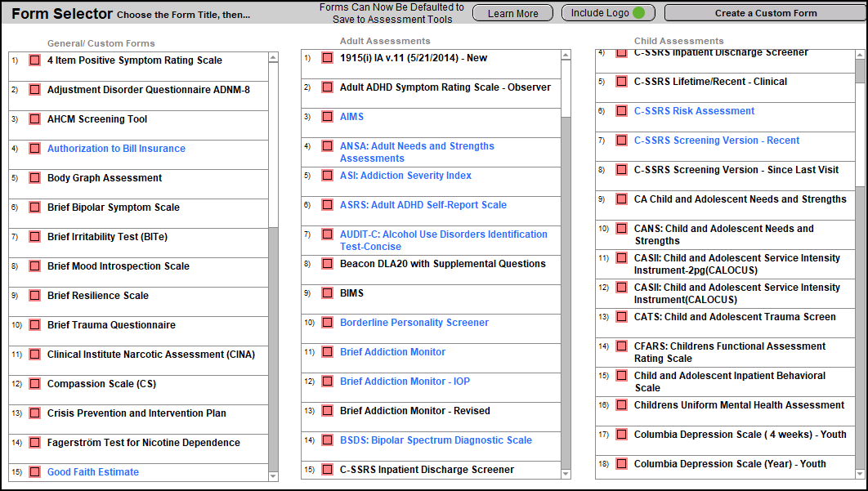Check the box for Brief Trauma Questionnaire
The height and width of the screenshot is (491, 868).
(34, 325)
